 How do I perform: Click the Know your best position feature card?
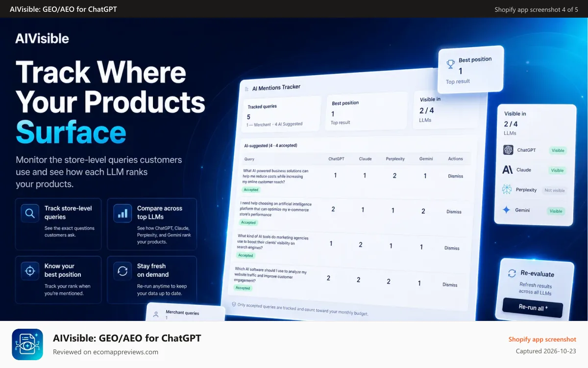coord(58,280)
